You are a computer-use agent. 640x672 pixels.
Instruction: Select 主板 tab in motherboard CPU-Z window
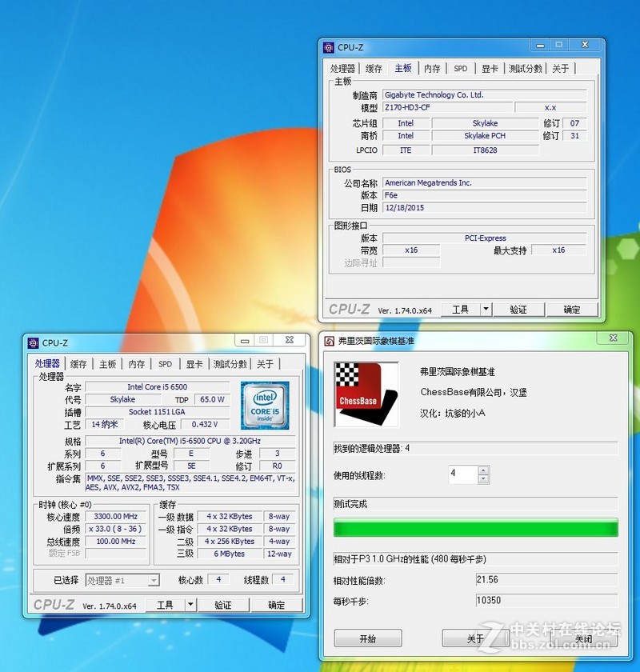(x=403, y=68)
